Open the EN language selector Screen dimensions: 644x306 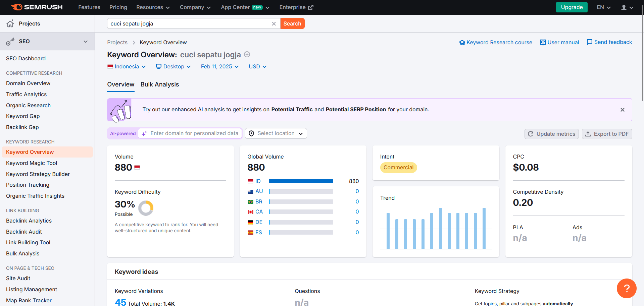pyautogui.click(x=603, y=7)
